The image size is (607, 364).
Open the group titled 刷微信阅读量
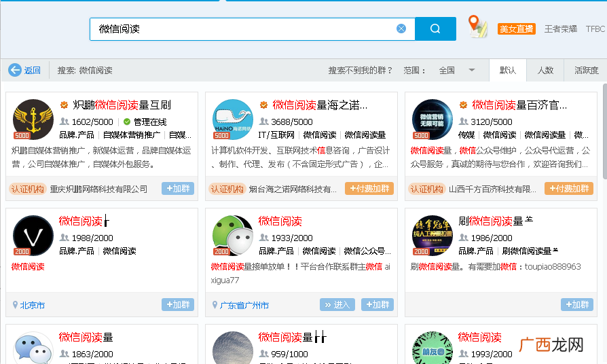click(496, 221)
